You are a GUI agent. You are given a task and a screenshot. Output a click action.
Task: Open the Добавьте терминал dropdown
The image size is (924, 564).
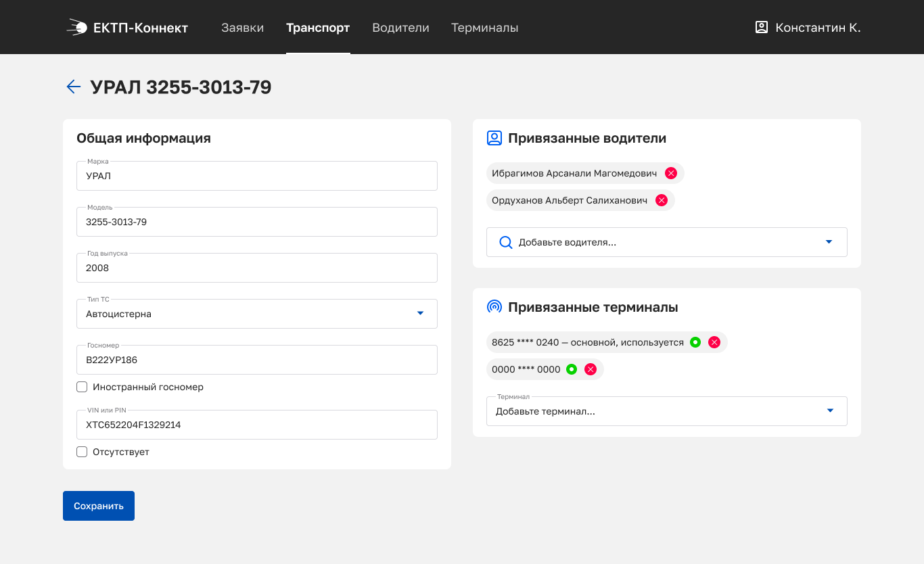[667, 411]
